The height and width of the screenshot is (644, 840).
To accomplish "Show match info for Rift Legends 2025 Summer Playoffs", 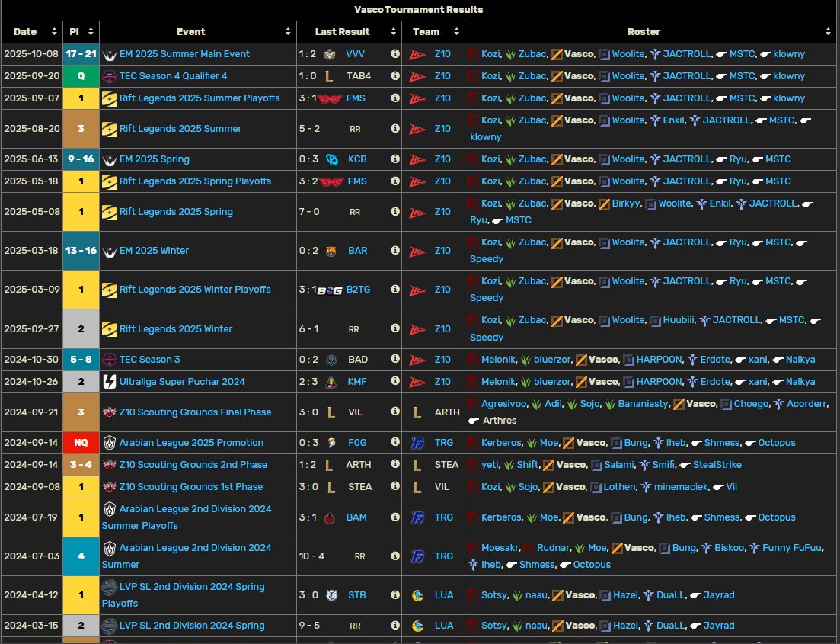I will (x=394, y=98).
